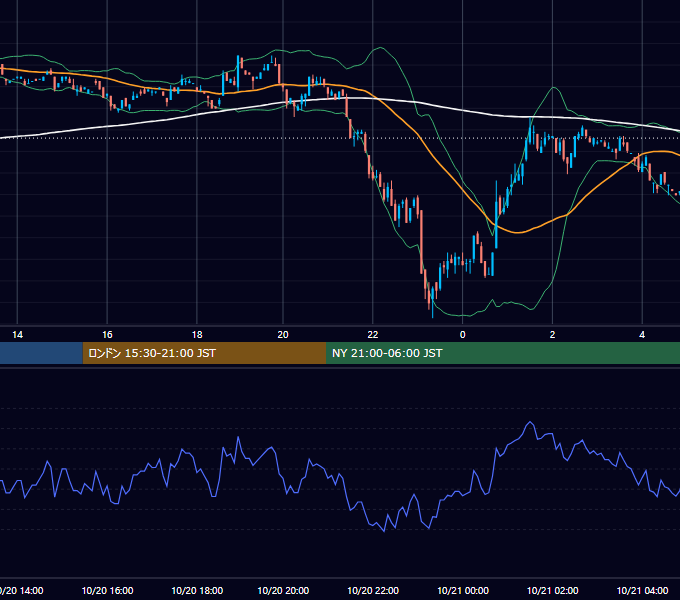Click the 4 hour label on time axis
This screenshot has height=600, width=680.
642,335
